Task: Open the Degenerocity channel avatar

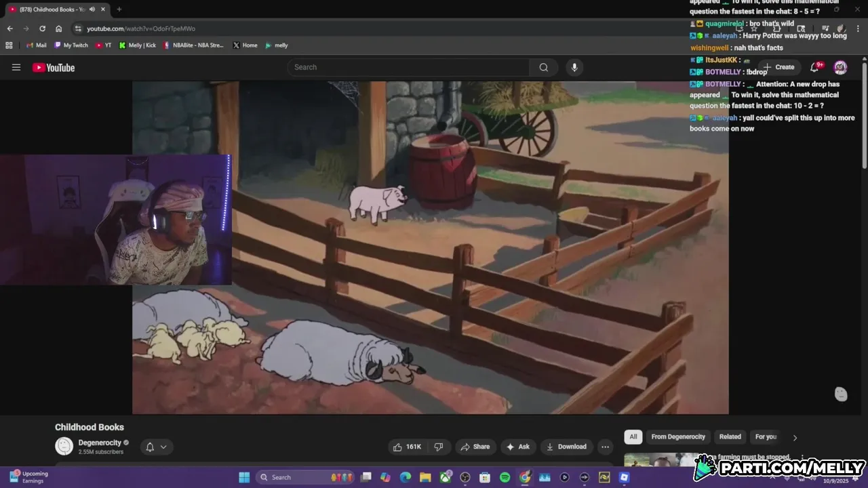Action: (64, 446)
